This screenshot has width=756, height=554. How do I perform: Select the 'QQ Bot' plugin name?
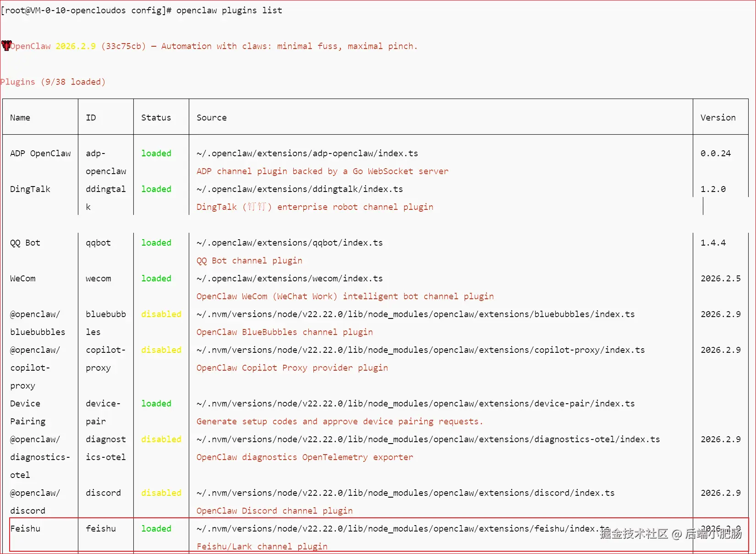tap(25, 243)
